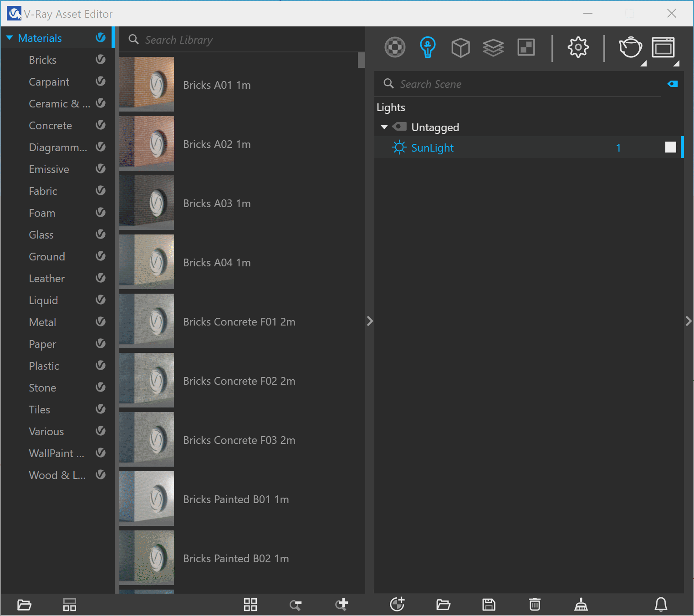Start render with the teapot icon
694x616 pixels.
pos(630,47)
